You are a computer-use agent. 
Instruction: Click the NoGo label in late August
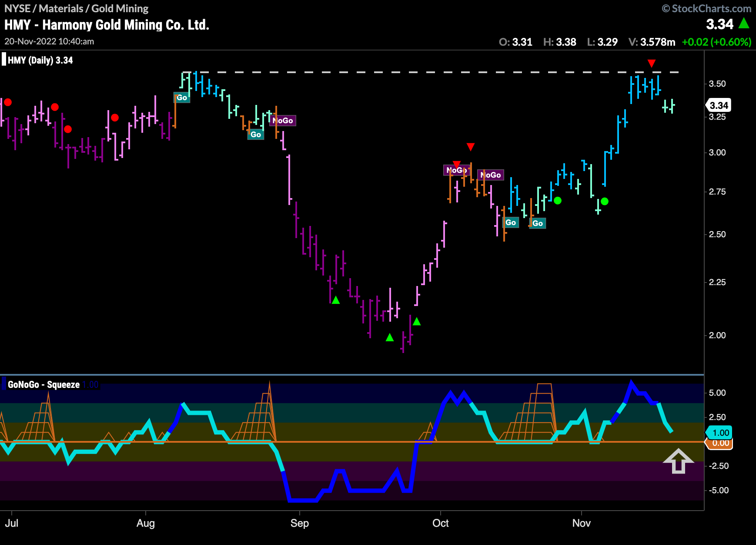(x=283, y=121)
